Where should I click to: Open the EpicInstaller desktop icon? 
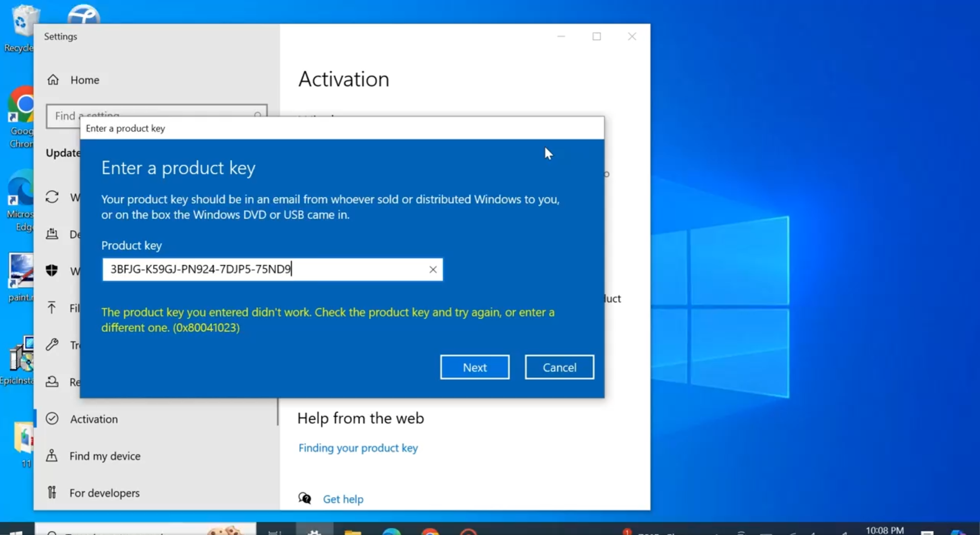(x=17, y=360)
